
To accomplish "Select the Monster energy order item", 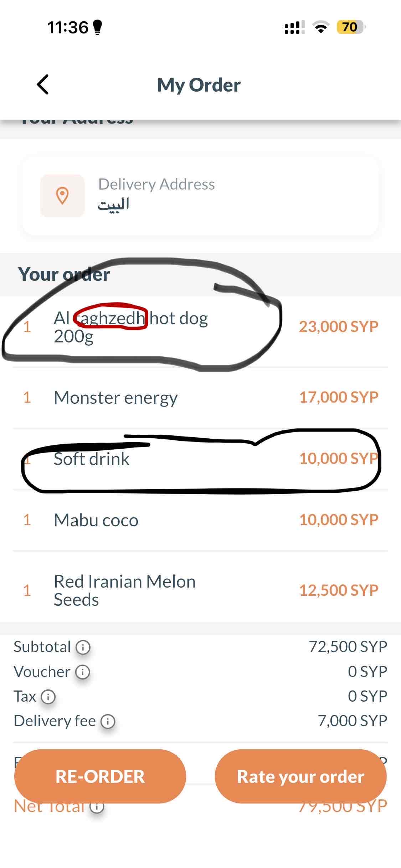I will (115, 397).
